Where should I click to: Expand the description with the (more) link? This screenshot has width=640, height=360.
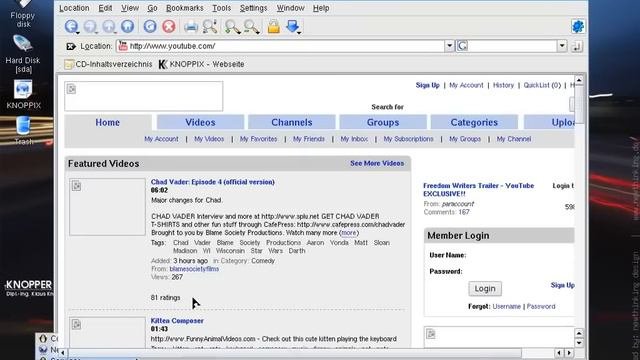point(349,233)
